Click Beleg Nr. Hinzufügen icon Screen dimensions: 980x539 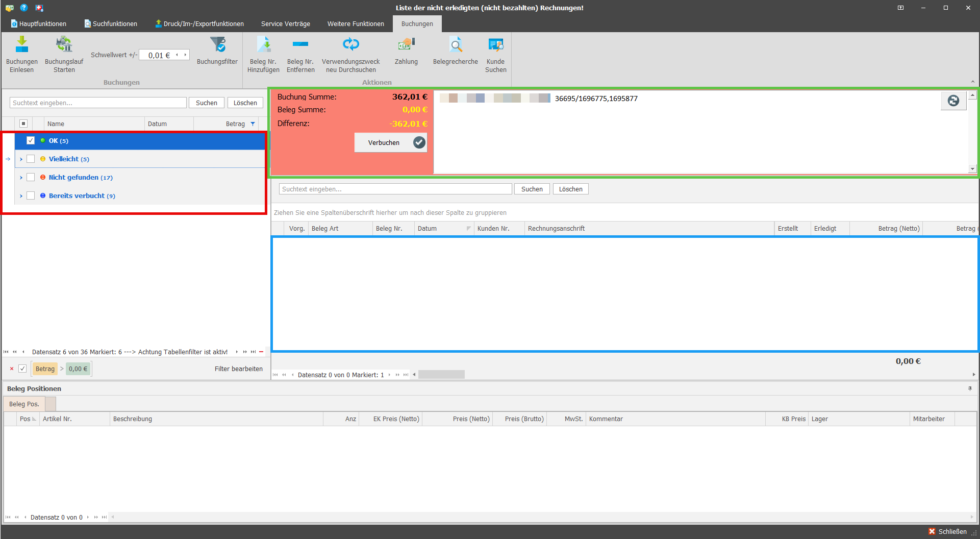[264, 45]
